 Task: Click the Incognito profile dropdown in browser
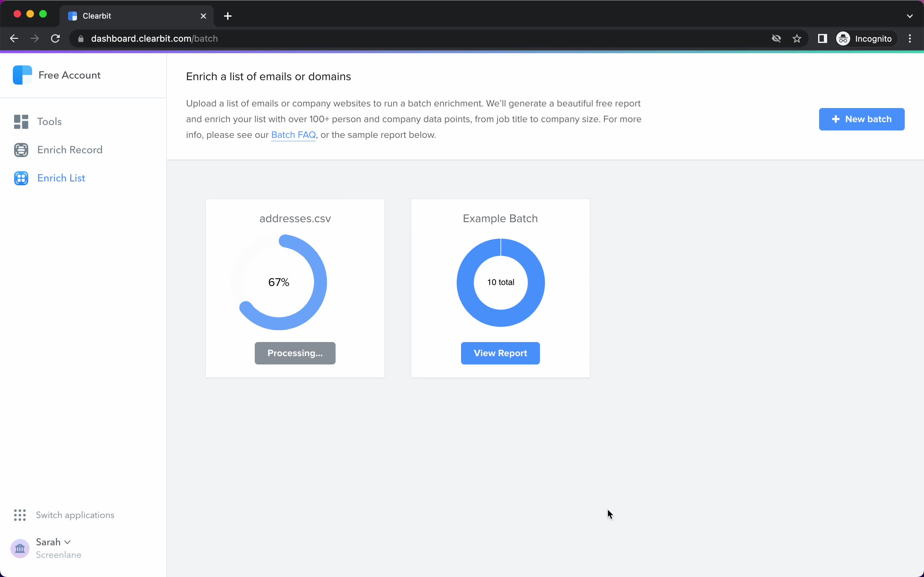[864, 38]
